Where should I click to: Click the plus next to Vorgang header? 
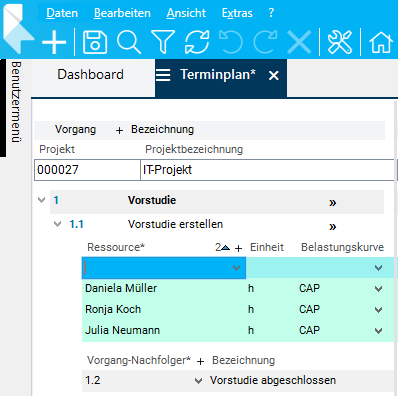point(119,131)
